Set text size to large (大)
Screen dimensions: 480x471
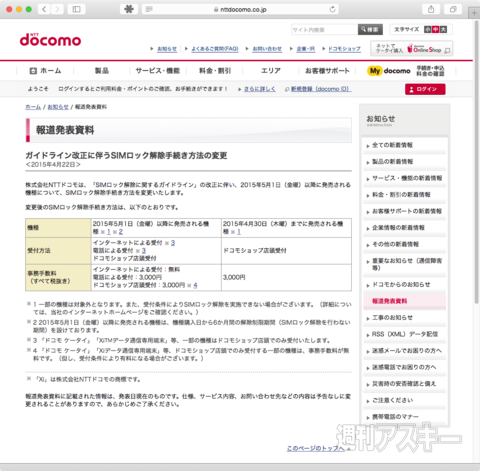coord(443,30)
